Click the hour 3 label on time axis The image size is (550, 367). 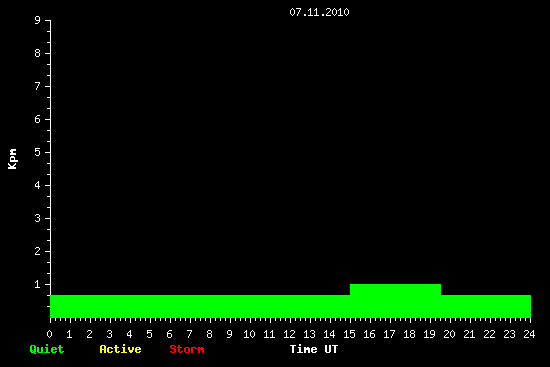109,334
